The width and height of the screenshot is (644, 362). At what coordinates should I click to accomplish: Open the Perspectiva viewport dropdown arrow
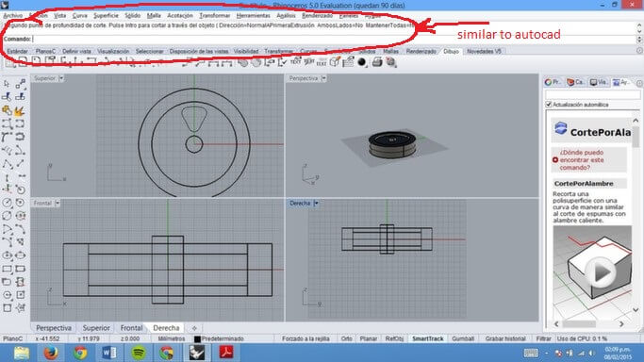click(323, 78)
